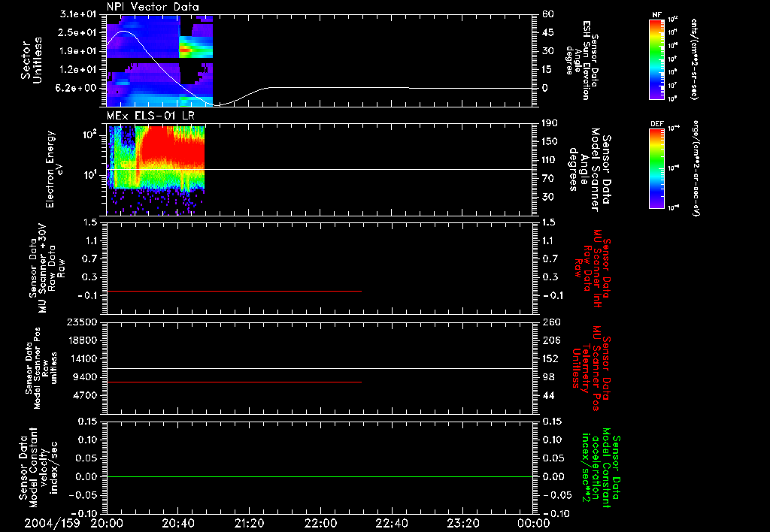Click the white sun elevation curve peak
Screen dimensions: 770x532
coord(125,32)
